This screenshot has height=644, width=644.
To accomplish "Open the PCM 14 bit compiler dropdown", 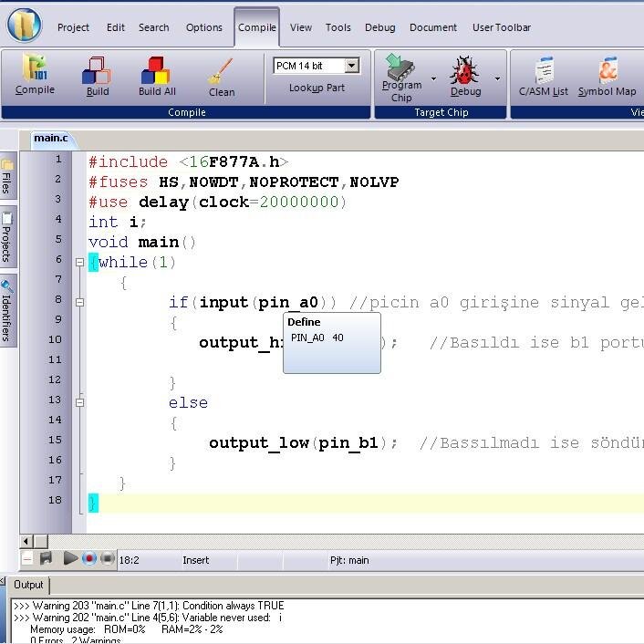I will 352,66.
